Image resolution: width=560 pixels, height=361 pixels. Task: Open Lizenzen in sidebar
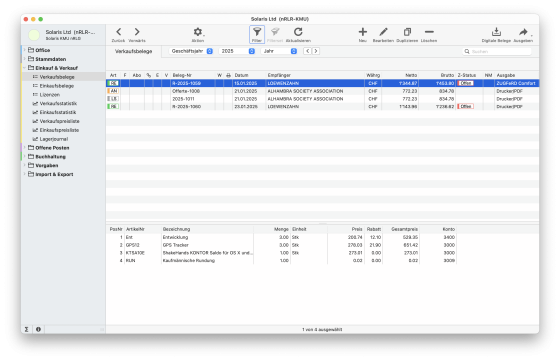64,95
